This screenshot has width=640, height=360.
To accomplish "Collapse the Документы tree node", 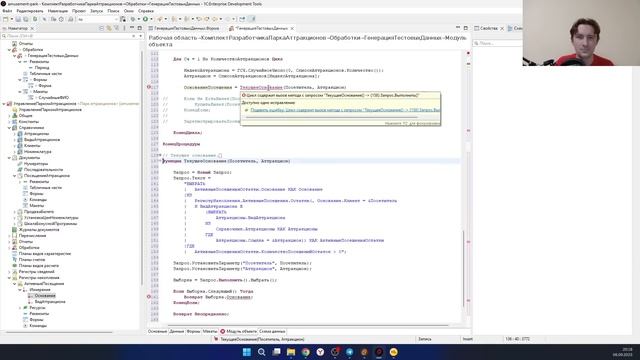I will click(x=10, y=158).
